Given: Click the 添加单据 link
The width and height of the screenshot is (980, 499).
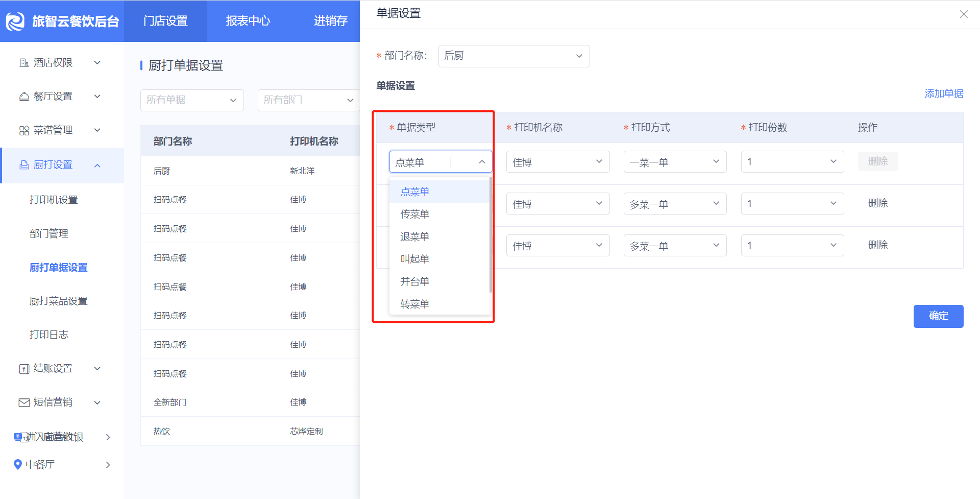Looking at the screenshot, I should point(944,93).
